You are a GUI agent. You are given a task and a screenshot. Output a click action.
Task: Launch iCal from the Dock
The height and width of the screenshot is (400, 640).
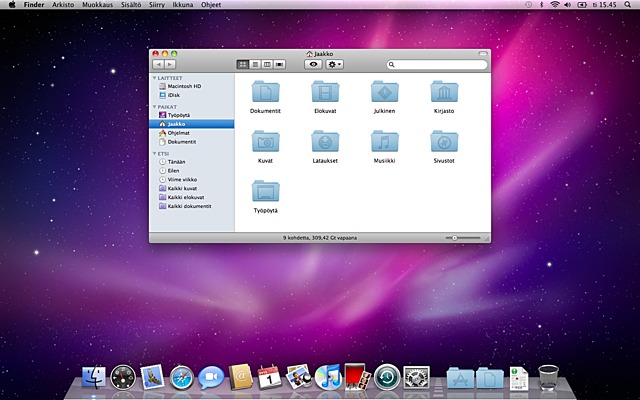click(x=270, y=377)
